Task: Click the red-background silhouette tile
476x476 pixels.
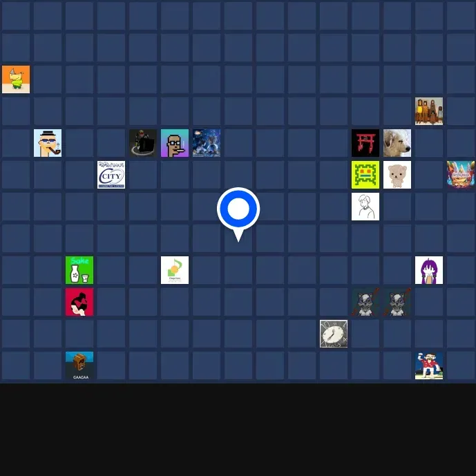Action: (79, 302)
